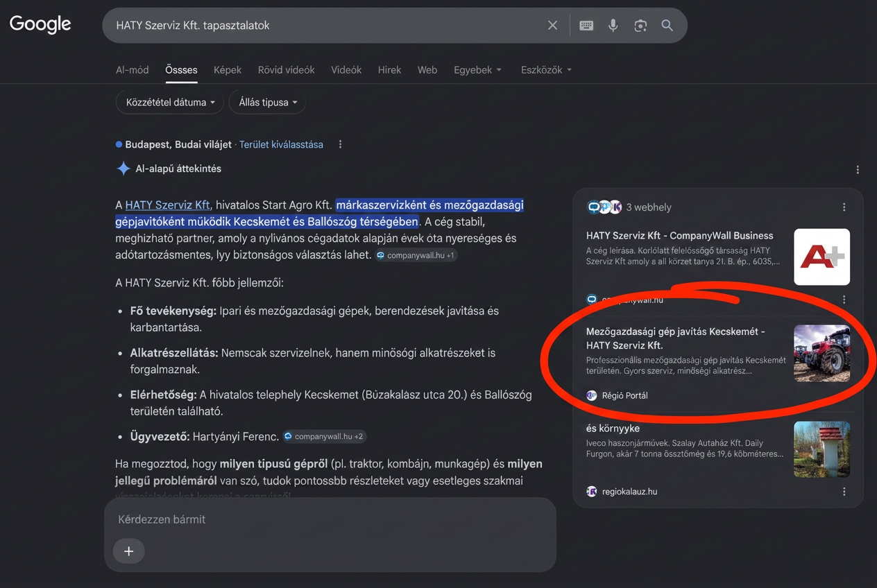This screenshot has height=588, width=877.
Task: Open search by image camera icon
Action: [640, 26]
